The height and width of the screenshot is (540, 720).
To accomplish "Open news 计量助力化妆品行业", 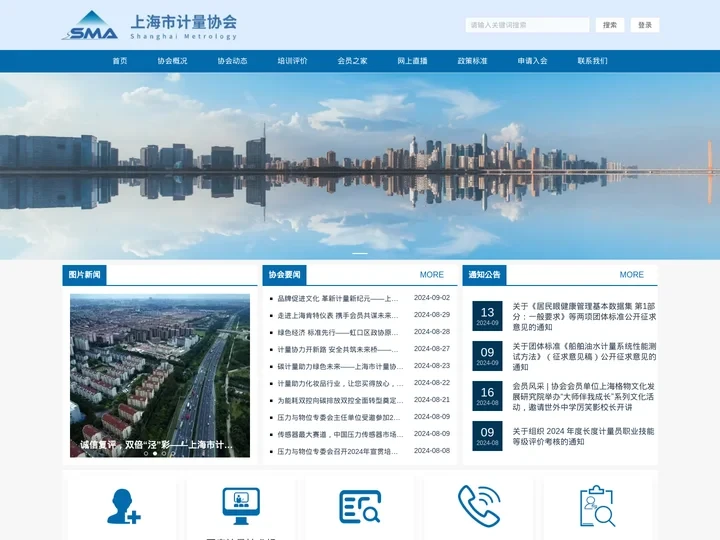I will pos(340,383).
